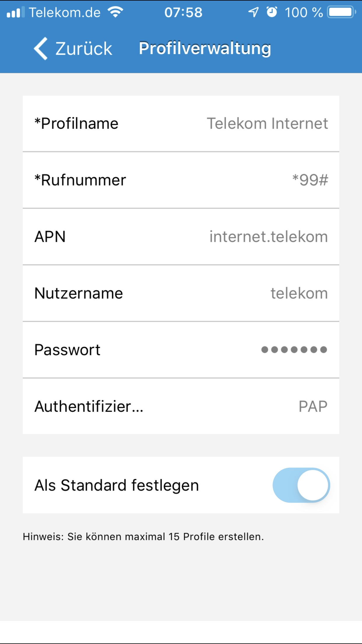Tap the Rufnummer field showing *99#
This screenshot has width=362, height=644.
pyautogui.click(x=310, y=180)
